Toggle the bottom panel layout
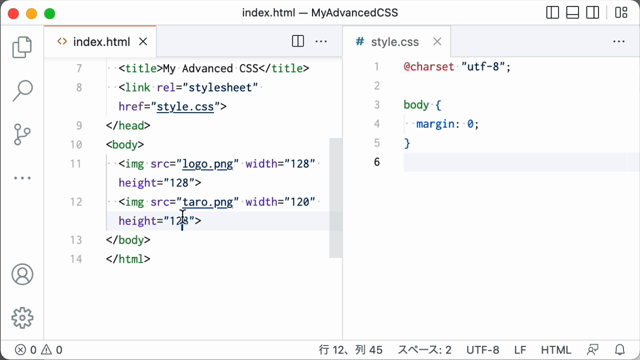This screenshot has height=360, width=640. pos(573,13)
